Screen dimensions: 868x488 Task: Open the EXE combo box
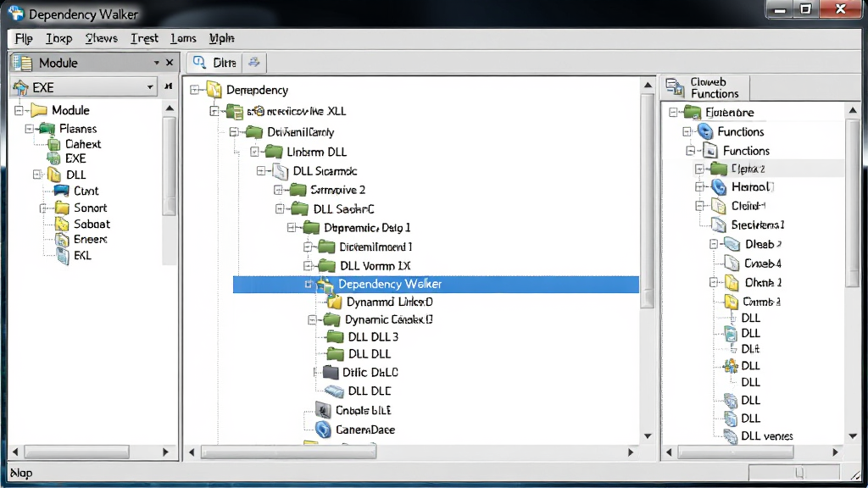point(83,87)
